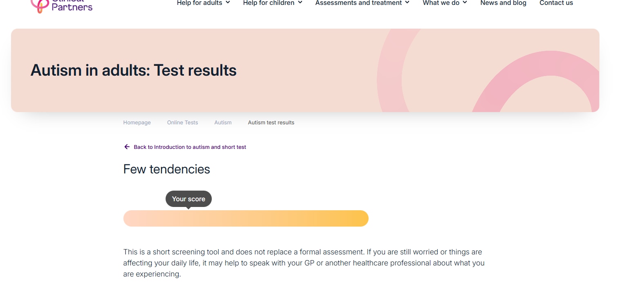Click the Partners logo text
This screenshot has height=290, width=644.
[72, 7]
